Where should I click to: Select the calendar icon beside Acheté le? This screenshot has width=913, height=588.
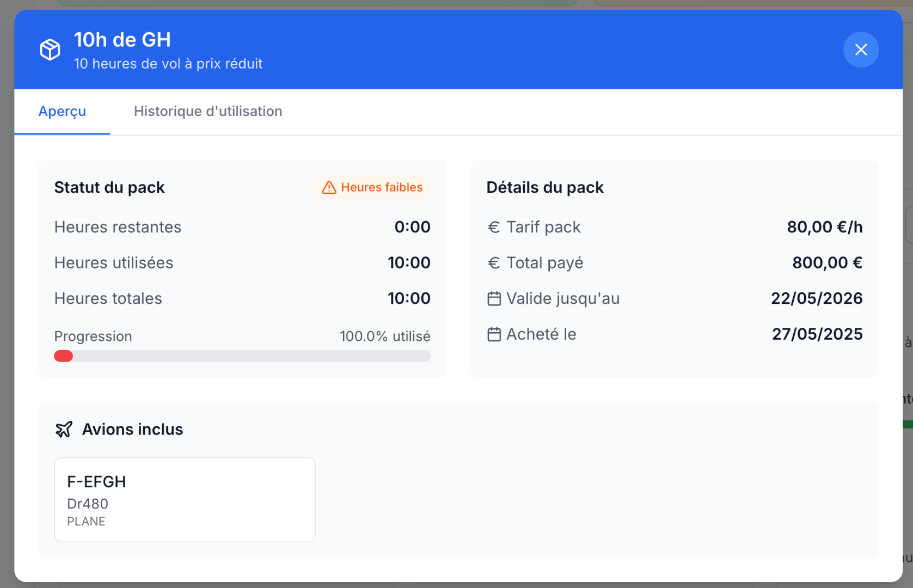coord(494,334)
